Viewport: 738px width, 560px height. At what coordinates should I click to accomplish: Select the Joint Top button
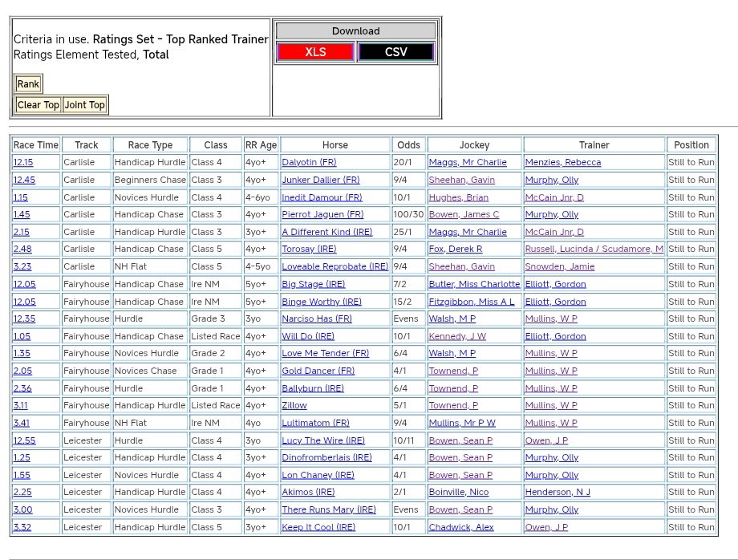coord(85,105)
